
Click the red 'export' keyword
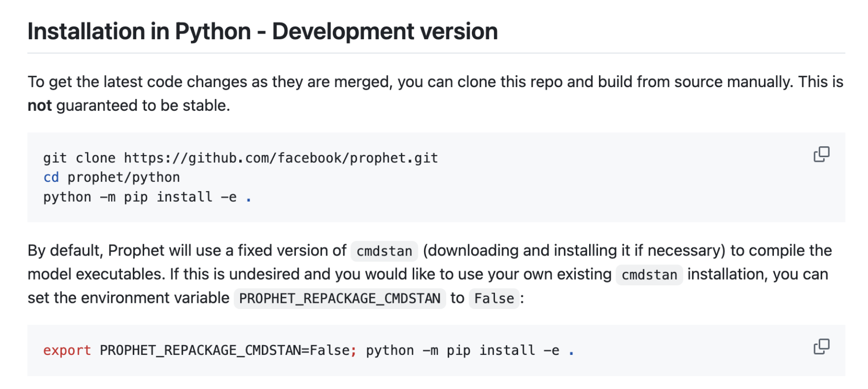67,351
